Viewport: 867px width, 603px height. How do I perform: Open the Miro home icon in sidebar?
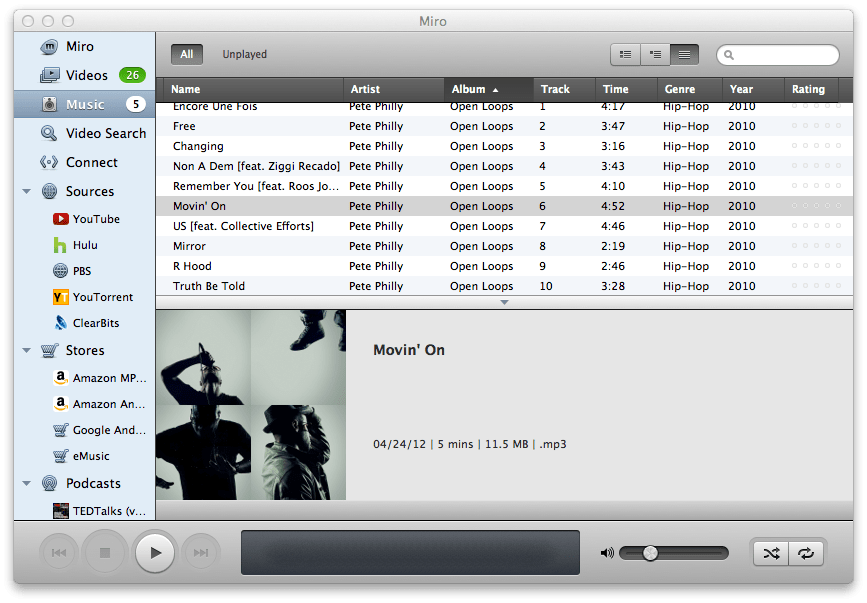[x=49, y=46]
